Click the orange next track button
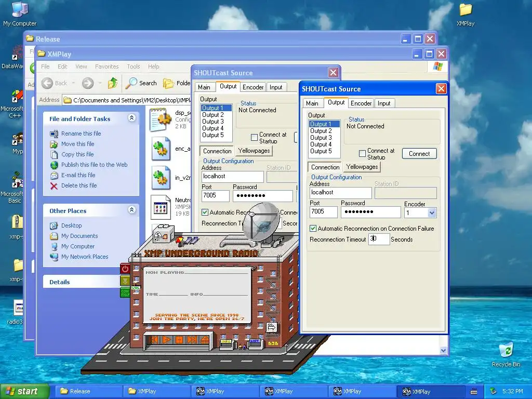Screen dimensions: 532x399 pos(192,340)
